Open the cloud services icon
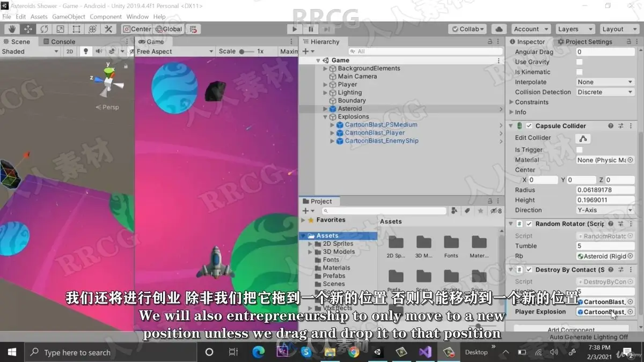644x362 pixels. [x=499, y=29]
